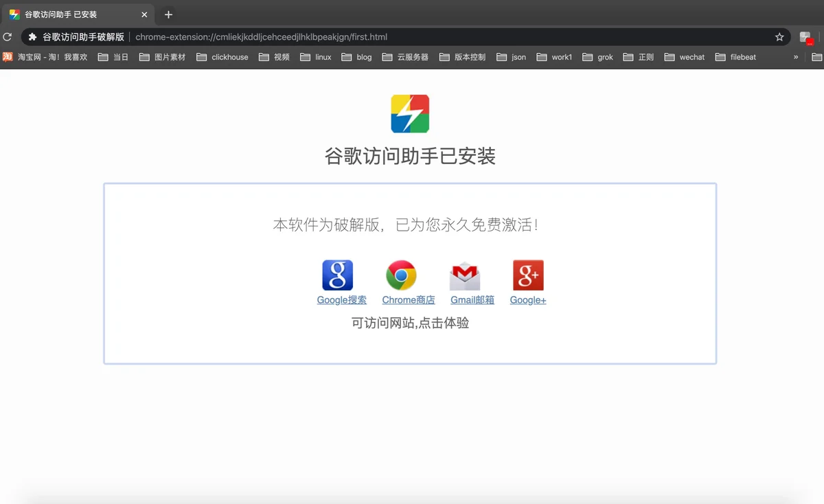Open the Google搜索 icon
The width and height of the screenshot is (824, 504).
click(x=338, y=275)
